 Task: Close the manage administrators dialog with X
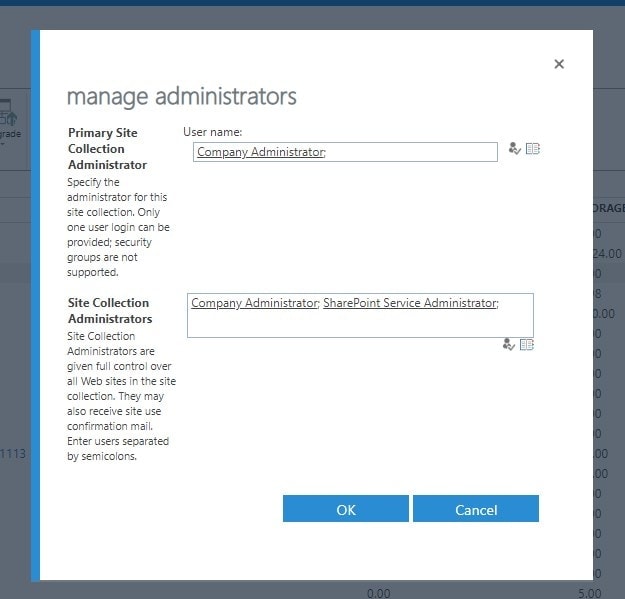click(559, 64)
